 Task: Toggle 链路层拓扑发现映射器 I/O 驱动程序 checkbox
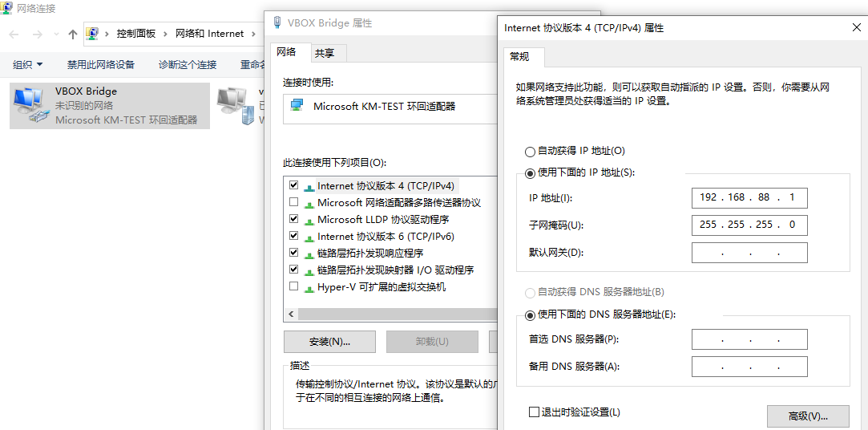point(293,270)
